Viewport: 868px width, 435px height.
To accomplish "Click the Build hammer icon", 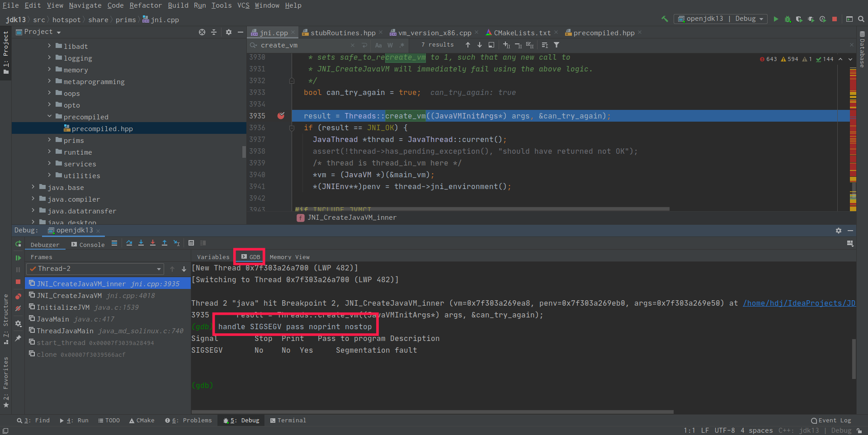I will (665, 19).
